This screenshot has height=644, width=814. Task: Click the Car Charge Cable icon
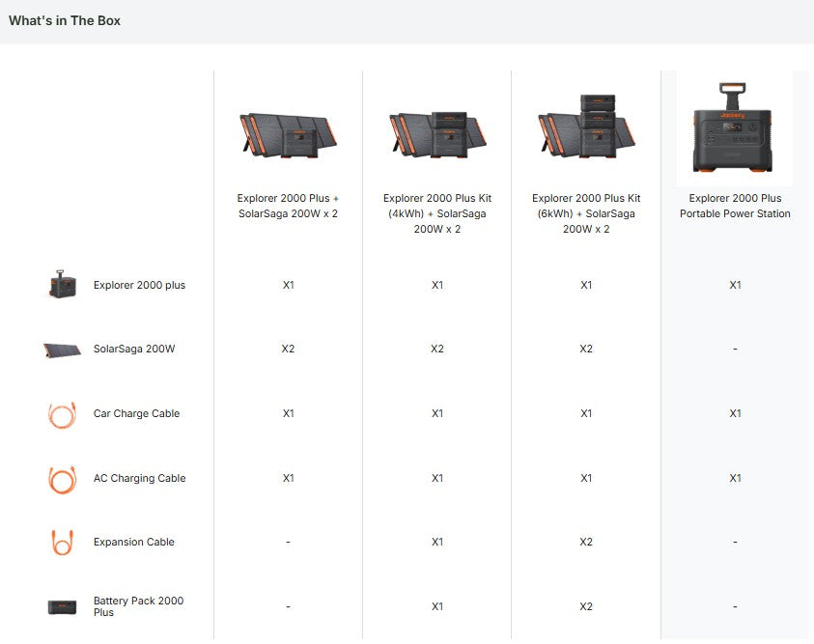click(x=62, y=414)
